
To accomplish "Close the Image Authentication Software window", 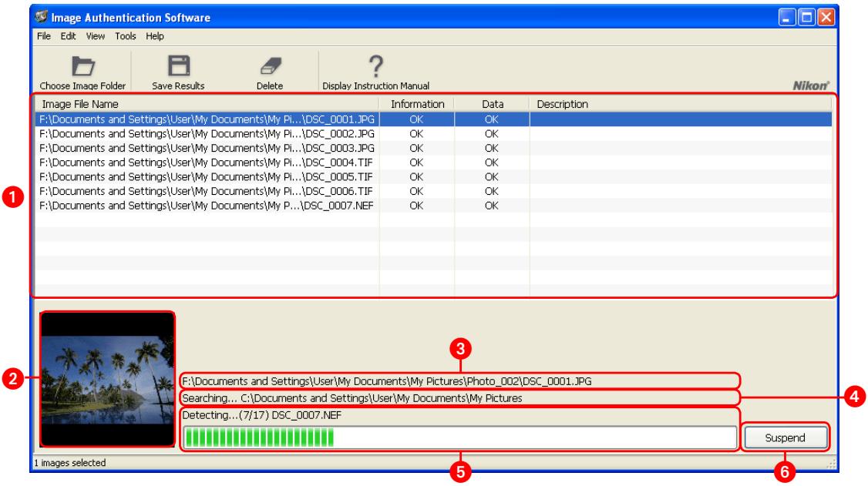I will (826, 17).
